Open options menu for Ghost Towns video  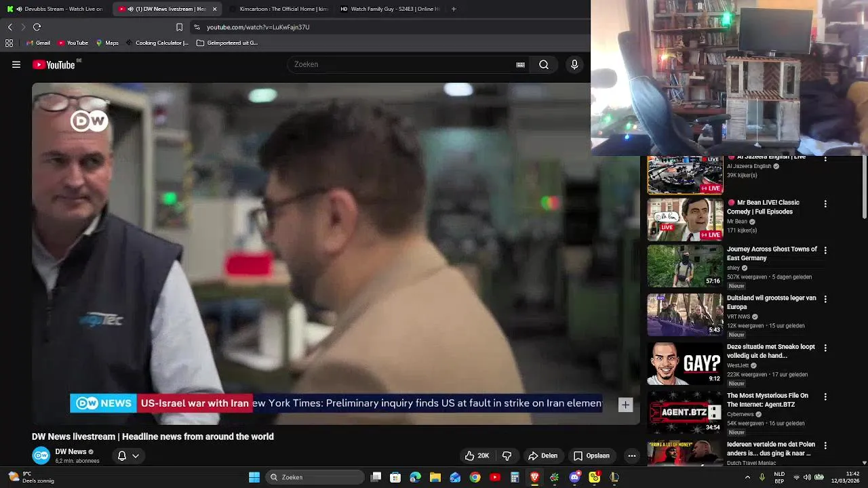tap(825, 250)
